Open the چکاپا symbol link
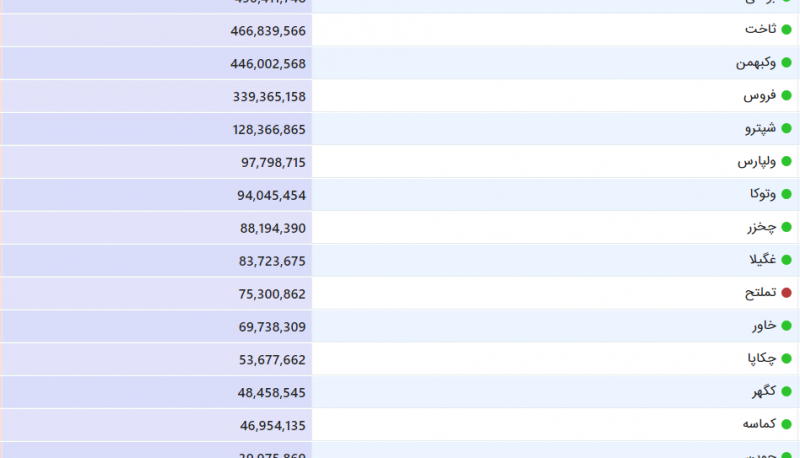 point(760,360)
